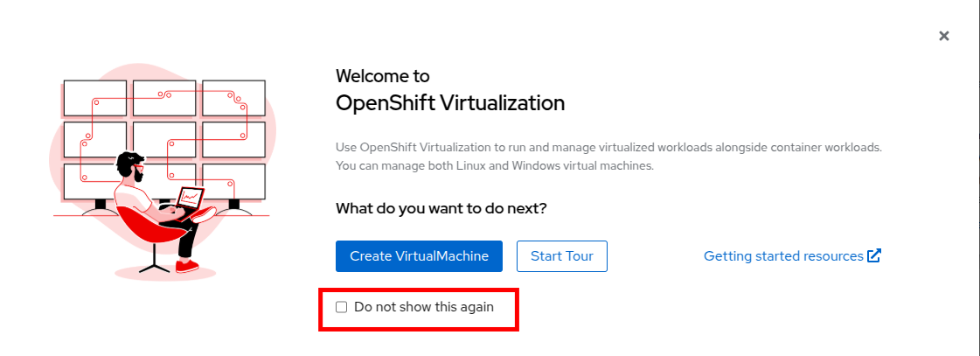Click the OpenShift Virtualization heading
Viewport: 980px width, 356px height.
(x=450, y=103)
